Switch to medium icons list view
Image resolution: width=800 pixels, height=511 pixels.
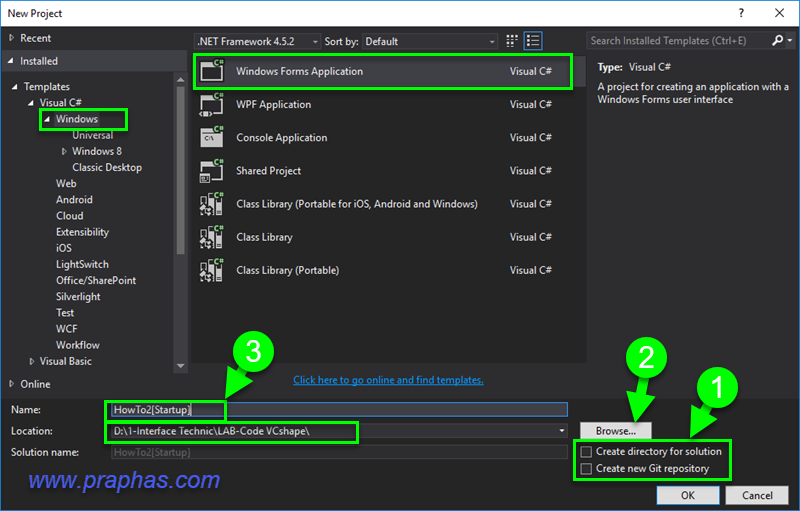pos(533,41)
